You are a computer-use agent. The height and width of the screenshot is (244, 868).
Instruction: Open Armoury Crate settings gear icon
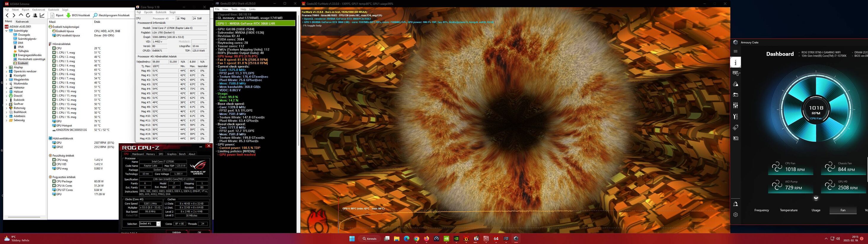pos(735,215)
